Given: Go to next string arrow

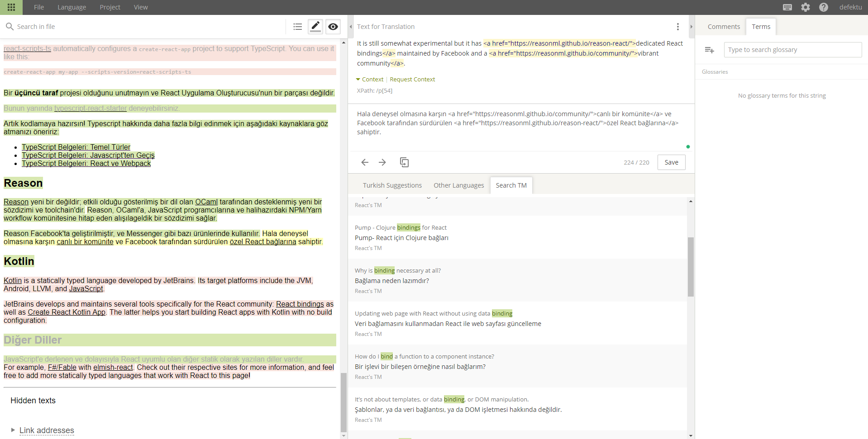Looking at the screenshot, I should tap(382, 162).
